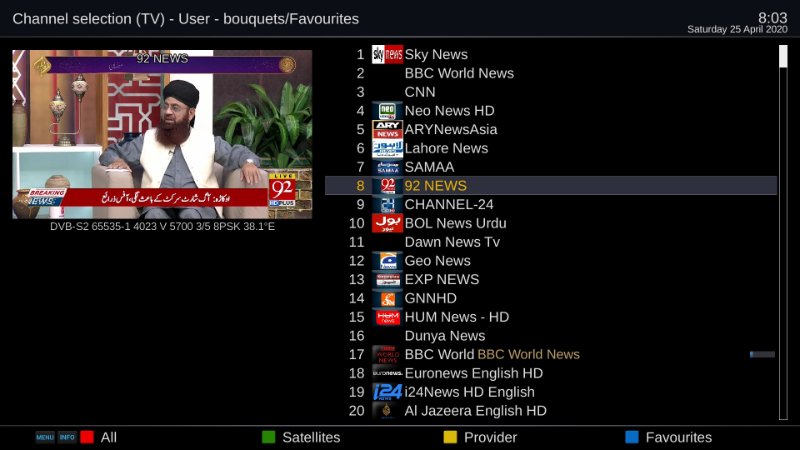
Task: Select channel Al Jazeera English HD
Action: tap(551, 411)
